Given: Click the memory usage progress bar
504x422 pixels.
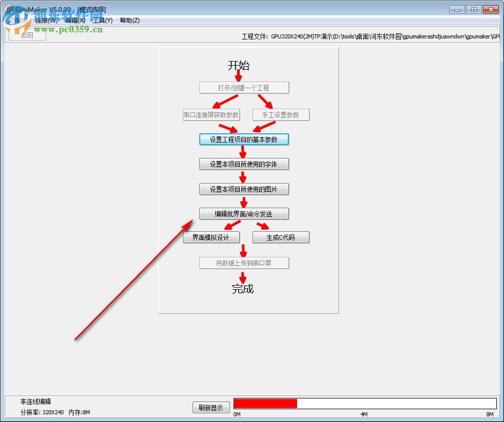Looking at the screenshot, I should [364, 403].
